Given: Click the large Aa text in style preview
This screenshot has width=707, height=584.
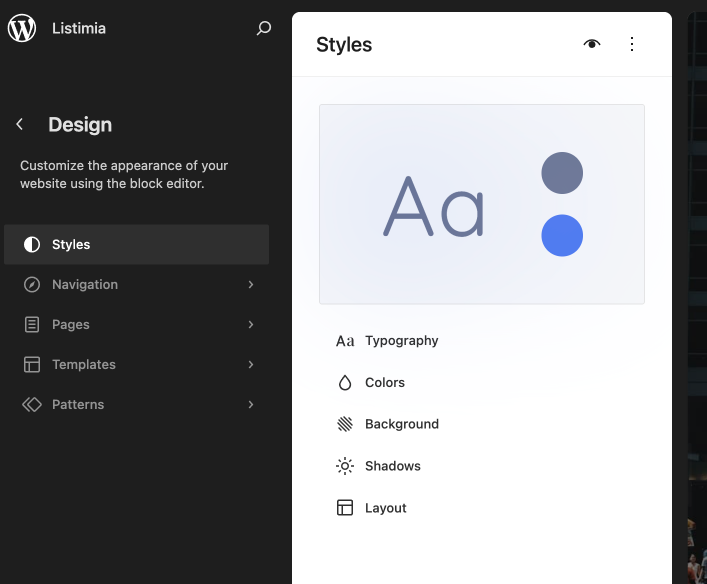Looking at the screenshot, I should click(x=433, y=206).
